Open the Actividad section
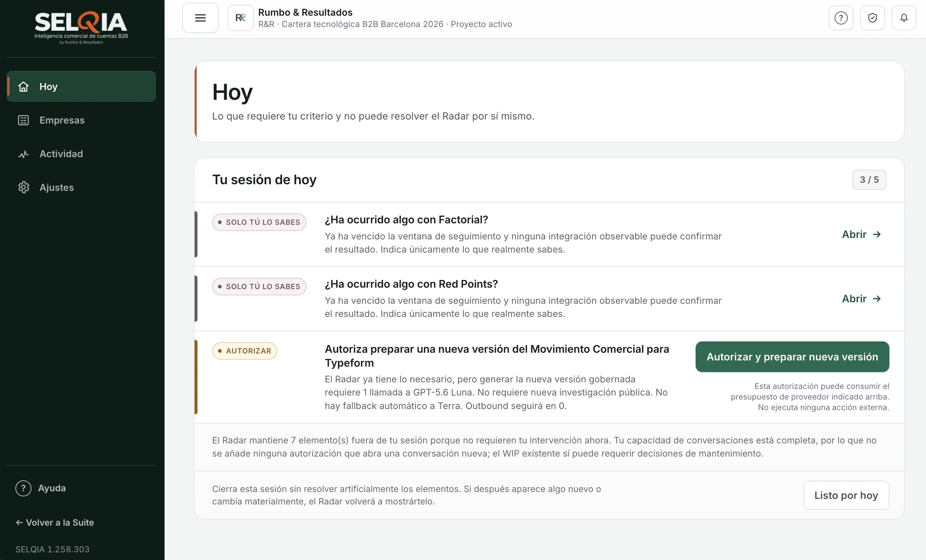 click(x=81, y=154)
